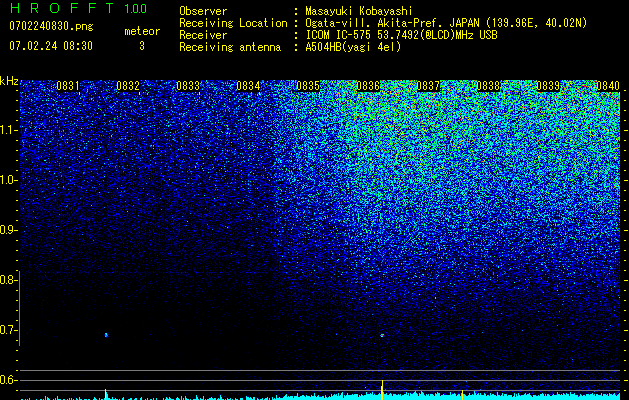The height and width of the screenshot is (400, 629).
Task: Click the Observer label
Action: 203,11
